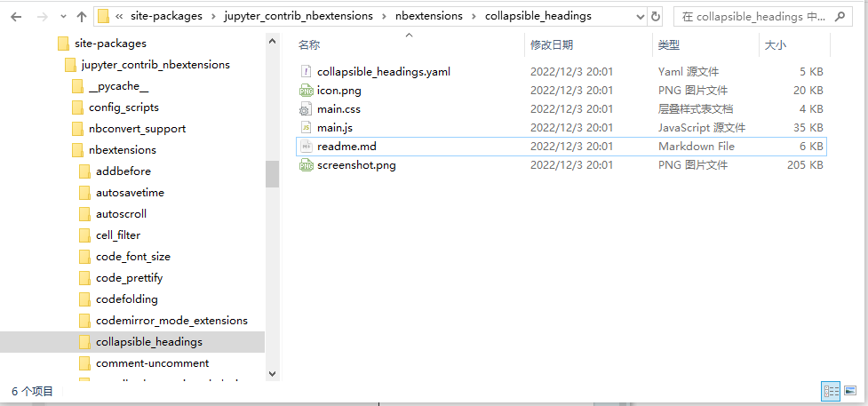Switch to large icons view layout
868x406 pixels.
[x=850, y=391]
